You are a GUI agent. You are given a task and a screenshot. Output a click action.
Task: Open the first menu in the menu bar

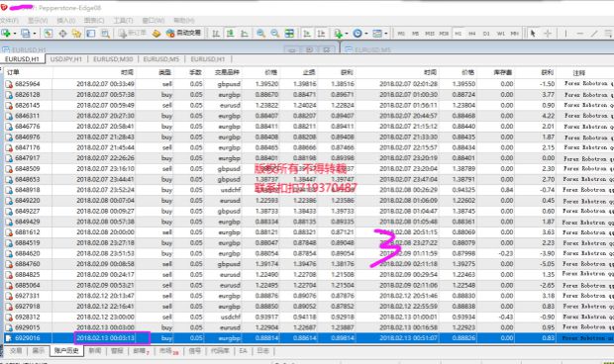[9, 21]
